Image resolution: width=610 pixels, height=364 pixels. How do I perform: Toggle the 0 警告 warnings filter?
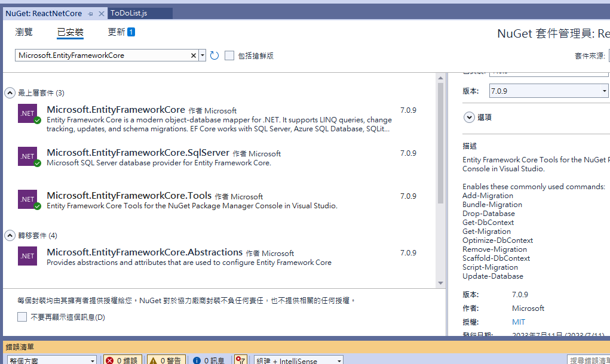pos(165,360)
